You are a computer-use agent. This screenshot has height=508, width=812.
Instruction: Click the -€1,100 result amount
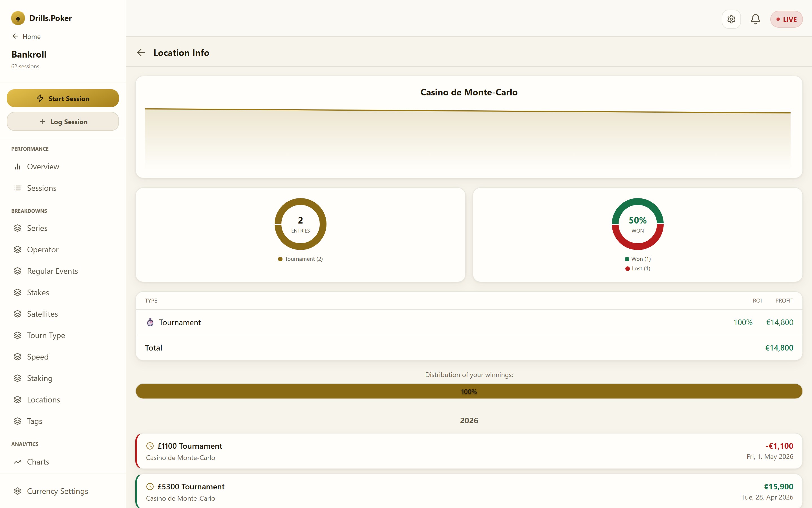click(779, 446)
